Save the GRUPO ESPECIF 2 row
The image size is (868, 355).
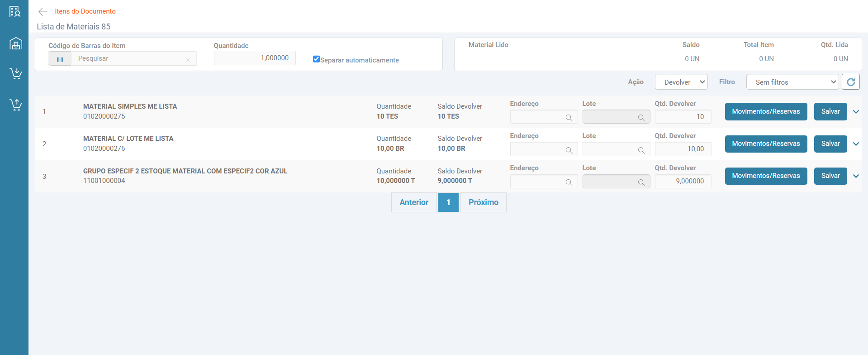tap(830, 176)
